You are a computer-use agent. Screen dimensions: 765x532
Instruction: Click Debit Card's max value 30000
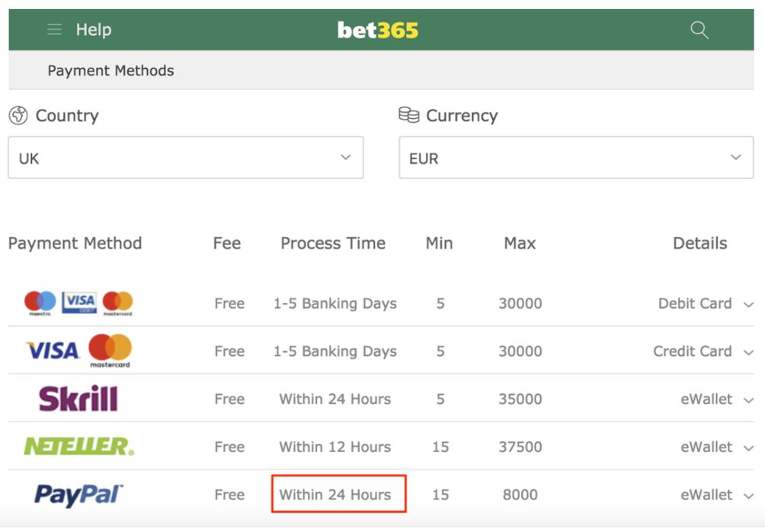(520, 303)
